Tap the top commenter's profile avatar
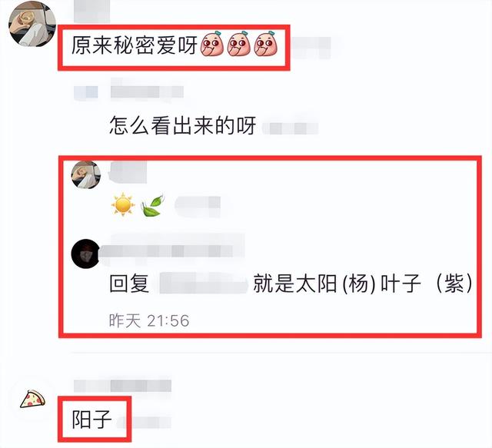The height and width of the screenshot is (448, 492). pos(32,24)
